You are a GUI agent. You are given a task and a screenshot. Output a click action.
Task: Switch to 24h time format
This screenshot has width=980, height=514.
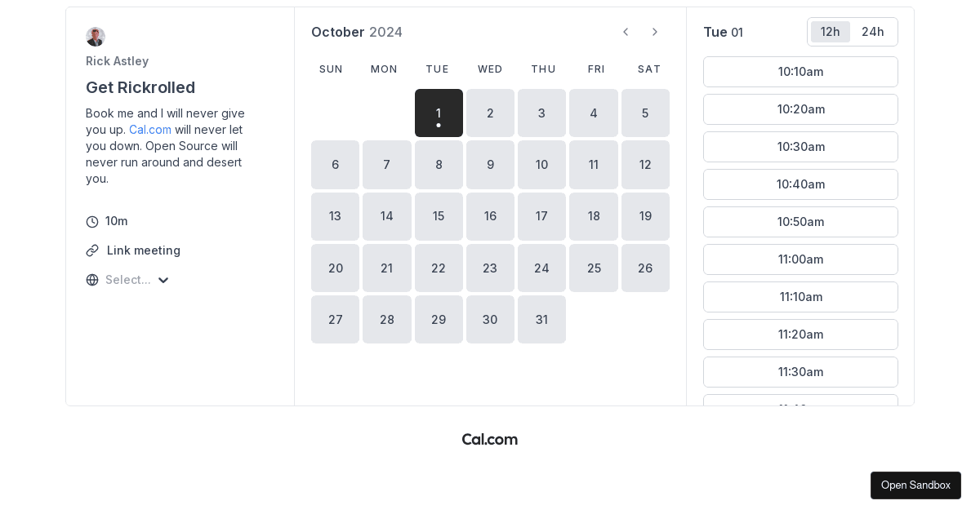click(x=872, y=32)
